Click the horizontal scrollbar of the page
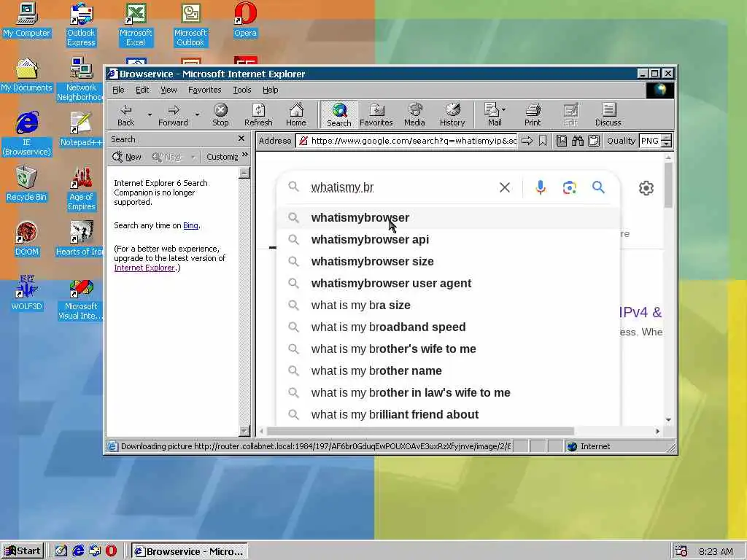This screenshot has width=747, height=560. pos(420,431)
